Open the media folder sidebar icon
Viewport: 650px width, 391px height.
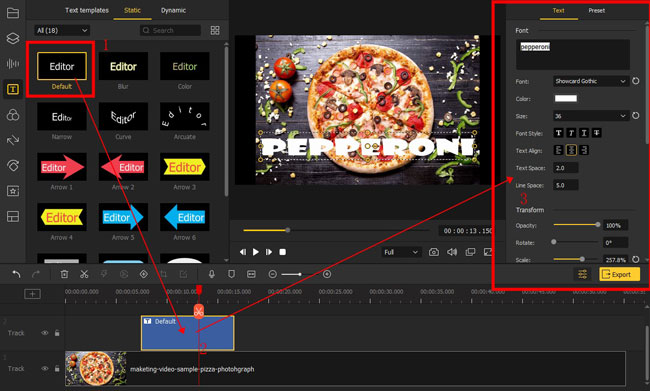click(13, 13)
